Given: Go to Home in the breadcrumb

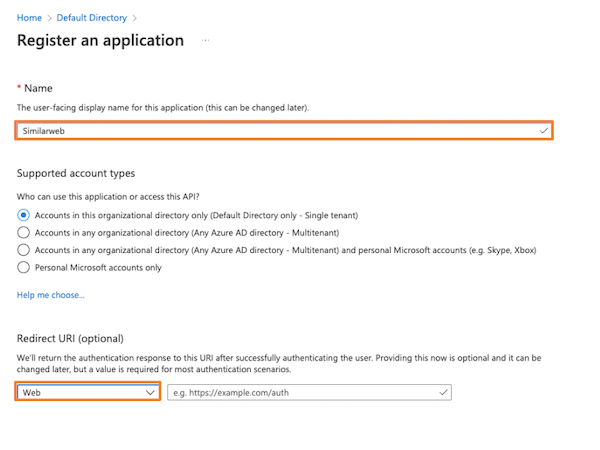Looking at the screenshot, I should point(29,17).
